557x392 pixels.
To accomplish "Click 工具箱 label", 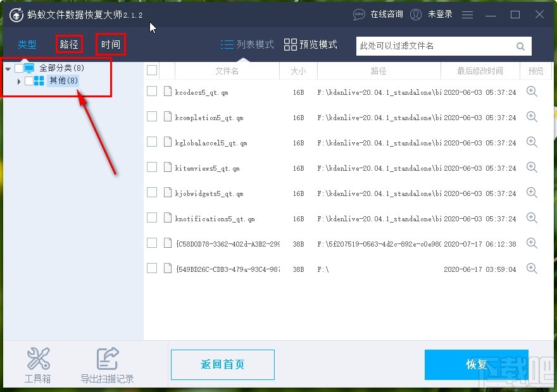I will [37, 379].
